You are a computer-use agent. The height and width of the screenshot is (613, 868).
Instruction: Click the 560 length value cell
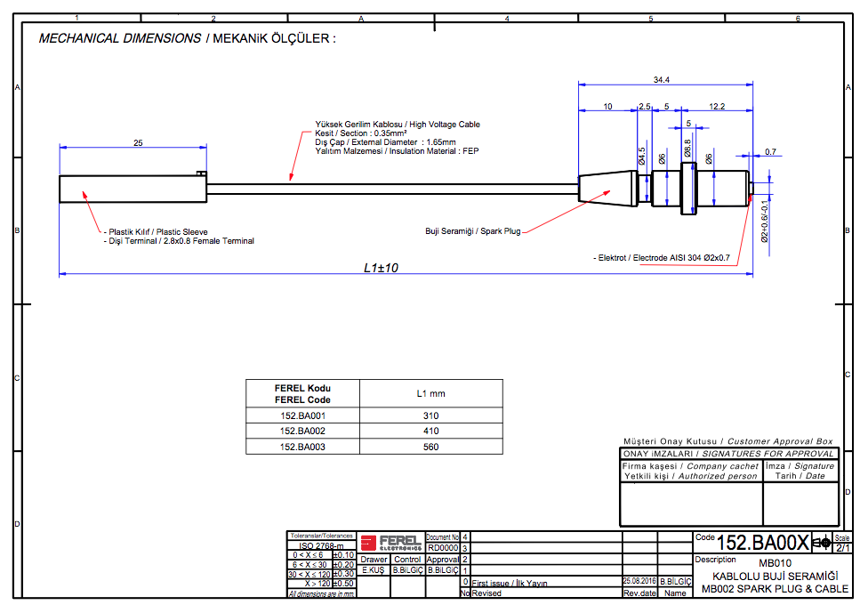point(431,448)
